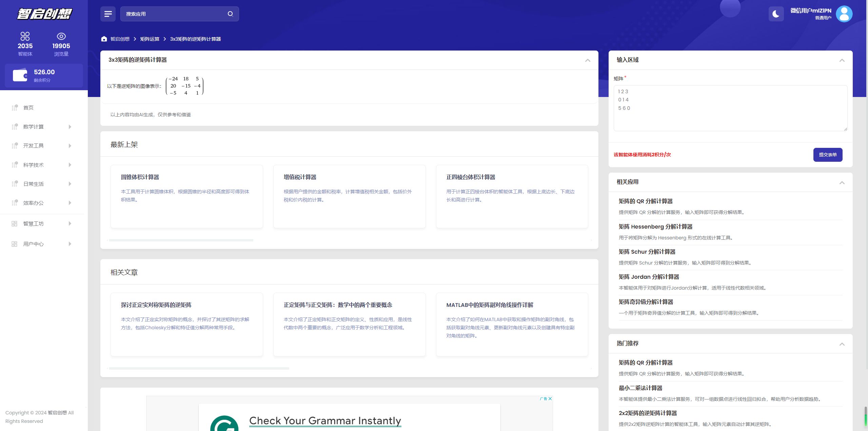The width and height of the screenshot is (868, 431).
Task: Click the 智慧工坊 grid icon
Action: point(14,223)
